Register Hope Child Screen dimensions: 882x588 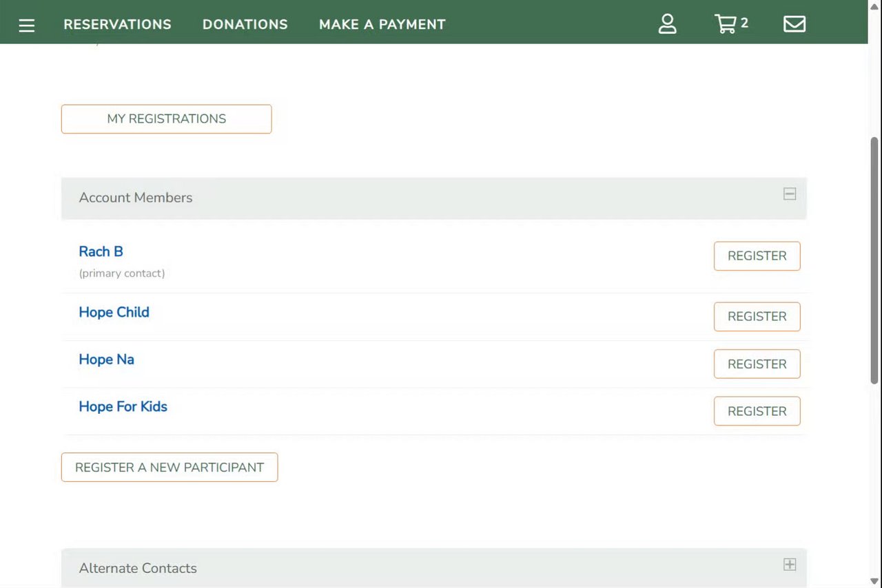pos(757,317)
